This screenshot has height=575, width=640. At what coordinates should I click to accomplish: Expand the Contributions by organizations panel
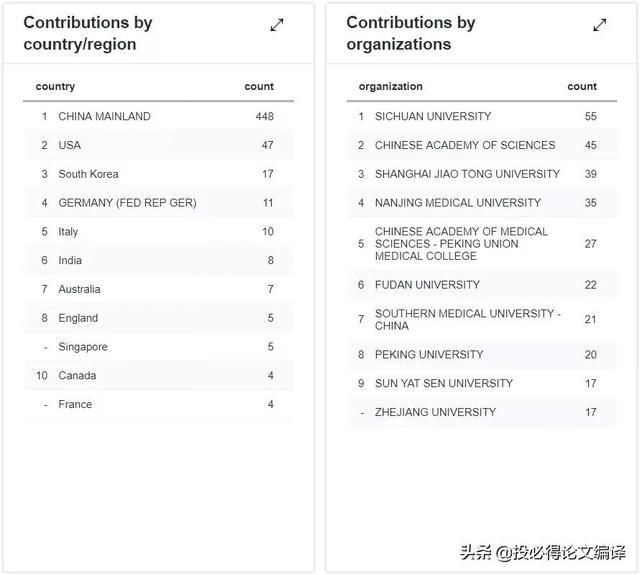click(600, 25)
